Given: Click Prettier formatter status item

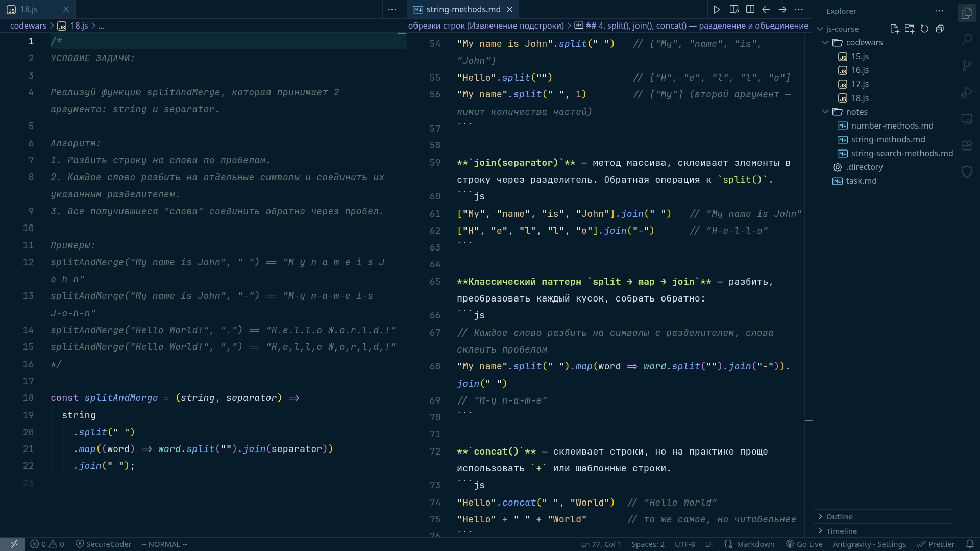Looking at the screenshot, I should [x=936, y=544].
